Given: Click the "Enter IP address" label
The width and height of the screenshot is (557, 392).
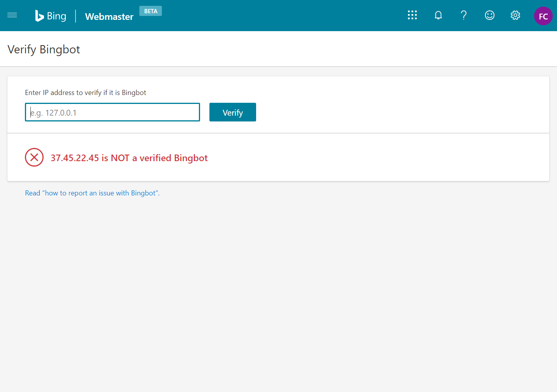Looking at the screenshot, I should point(86,92).
